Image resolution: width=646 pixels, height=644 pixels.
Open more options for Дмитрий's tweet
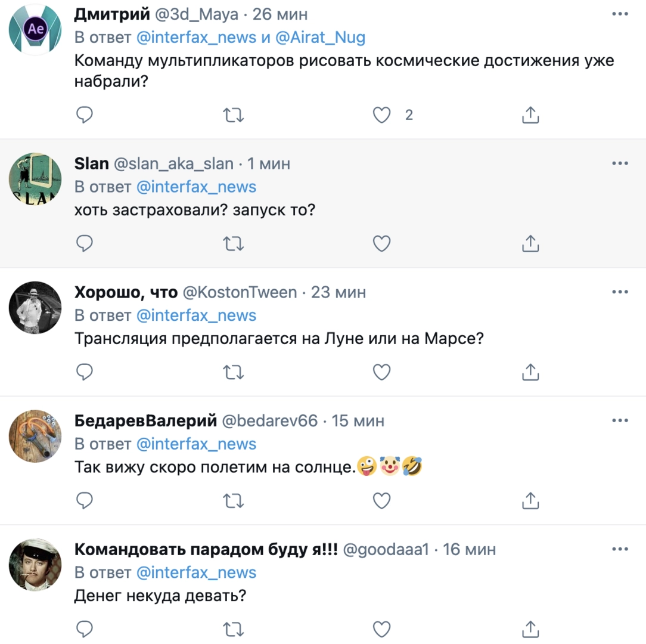pyautogui.click(x=620, y=13)
